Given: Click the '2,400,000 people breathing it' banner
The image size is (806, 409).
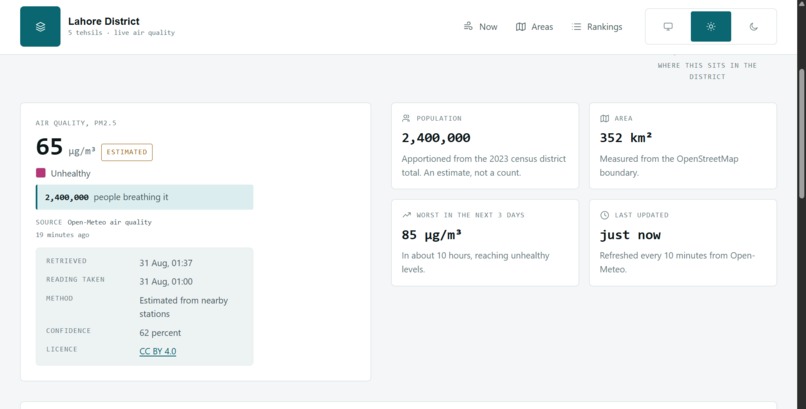Looking at the screenshot, I should pyautogui.click(x=144, y=197).
